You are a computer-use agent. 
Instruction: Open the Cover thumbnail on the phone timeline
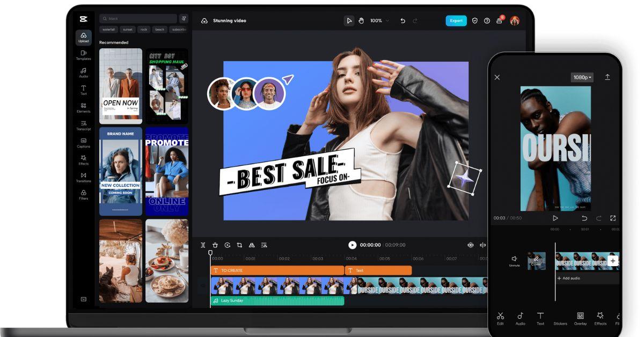(536, 261)
